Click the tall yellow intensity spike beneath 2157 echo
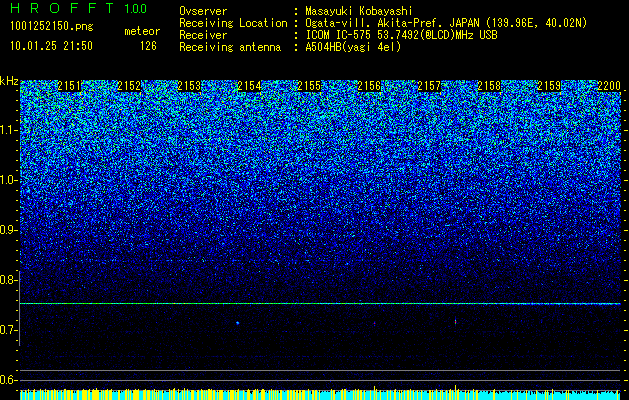This screenshot has height=400, width=629. [455, 391]
